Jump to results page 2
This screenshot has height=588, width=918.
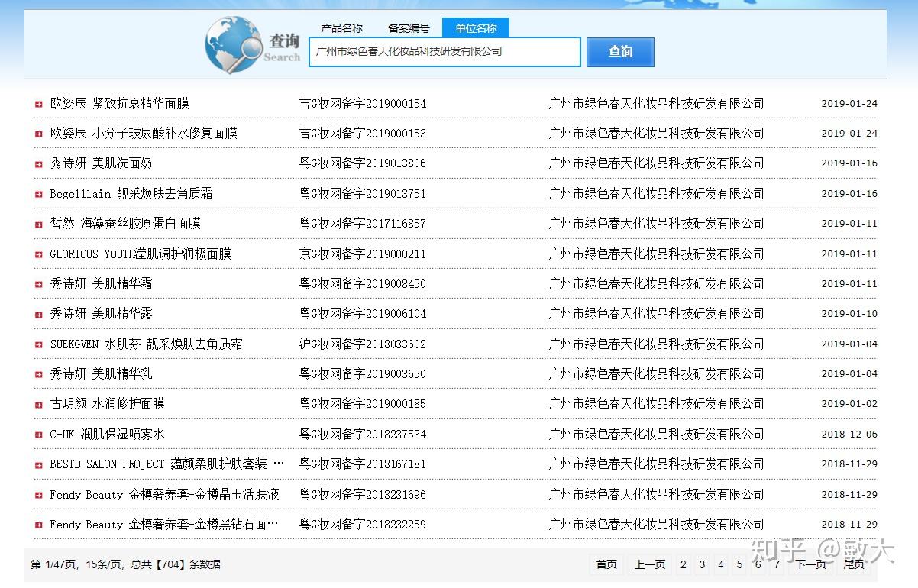(683, 564)
